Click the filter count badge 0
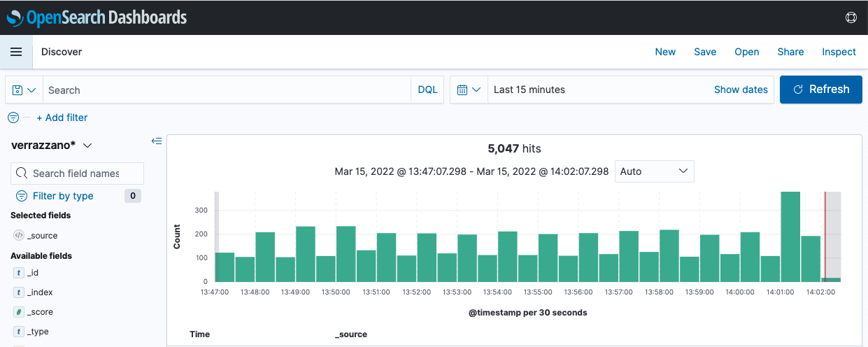Screen dimensions: 868x347 (x=133, y=196)
